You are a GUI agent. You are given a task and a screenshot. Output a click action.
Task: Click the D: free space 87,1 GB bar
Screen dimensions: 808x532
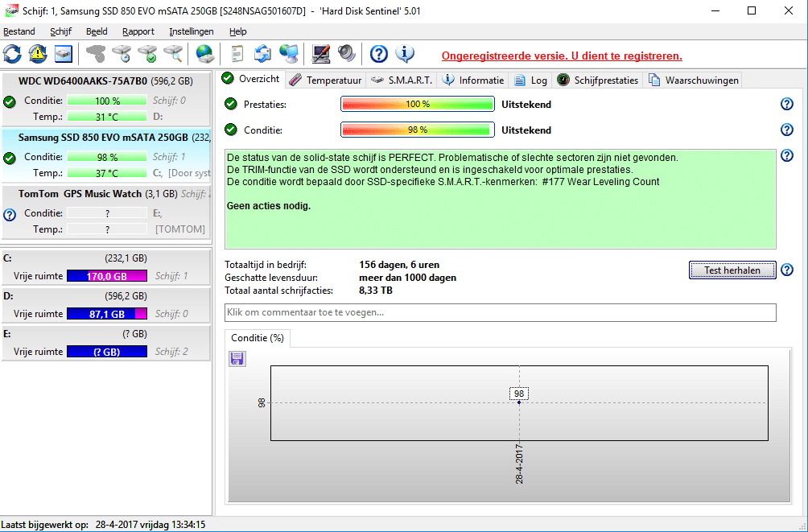click(x=107, y=313)
